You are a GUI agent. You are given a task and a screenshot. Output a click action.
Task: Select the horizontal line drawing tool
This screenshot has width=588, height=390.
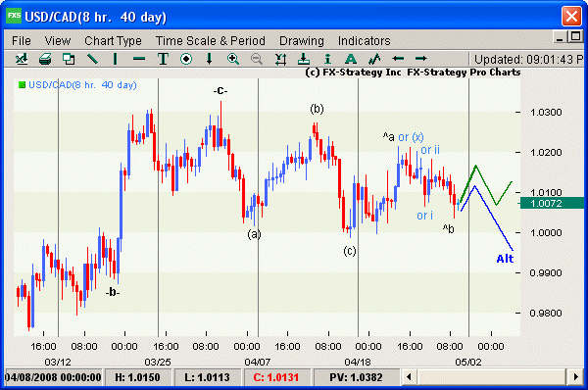point(139,59)
